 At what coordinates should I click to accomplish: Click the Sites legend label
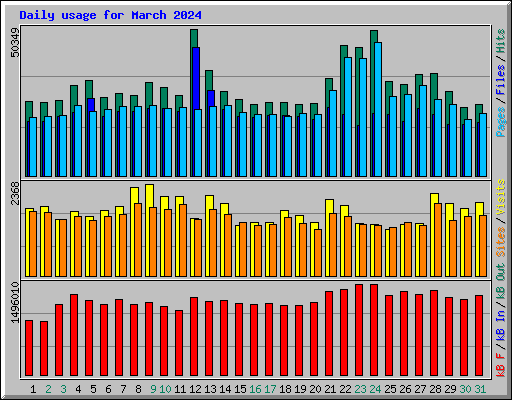(501, 242)
